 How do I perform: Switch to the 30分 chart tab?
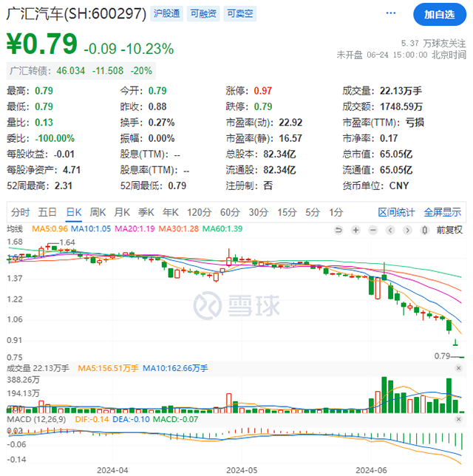[x=259, y=212]
